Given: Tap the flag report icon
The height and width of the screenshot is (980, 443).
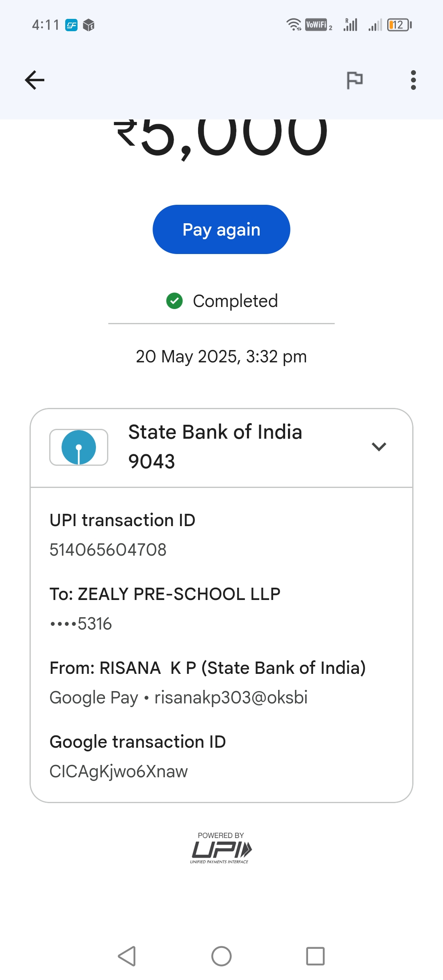Looking at the screenshot, I should (x=355, y=80).
